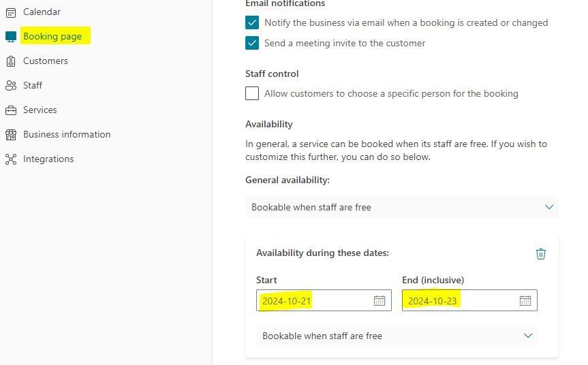Viewport: 588px width, 365px height.
Task: Go to Business information section
Action: 67,134
